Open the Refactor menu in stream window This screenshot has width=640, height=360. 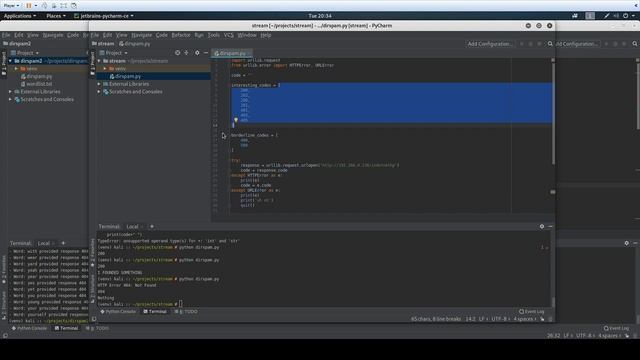[181, 35]
